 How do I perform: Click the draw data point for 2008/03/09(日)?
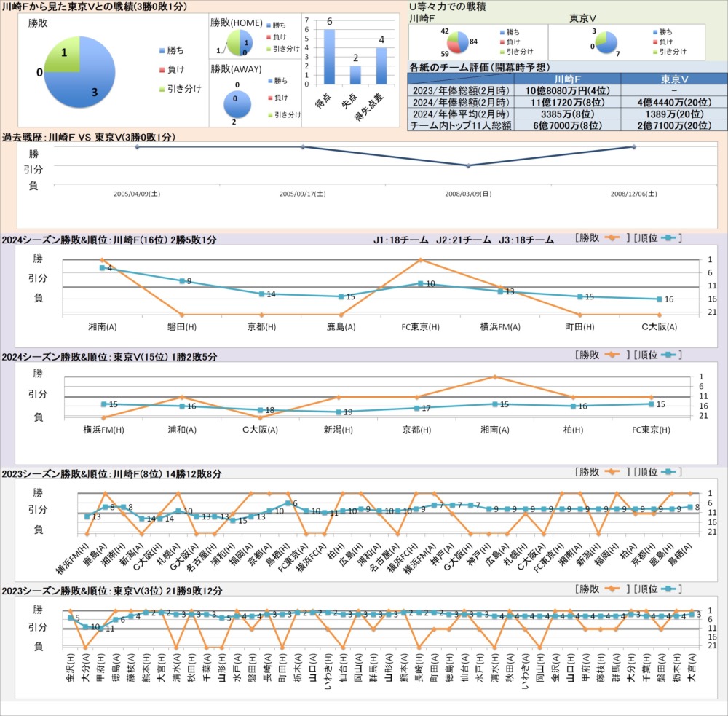tap(468, 165)
